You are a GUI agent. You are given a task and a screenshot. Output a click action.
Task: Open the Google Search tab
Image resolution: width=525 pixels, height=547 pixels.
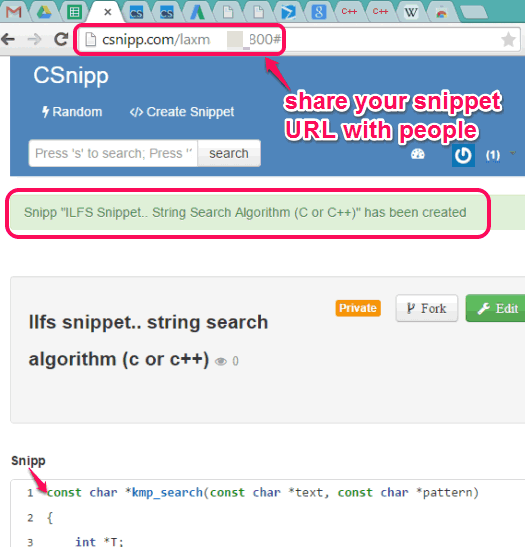pos(318,12)
